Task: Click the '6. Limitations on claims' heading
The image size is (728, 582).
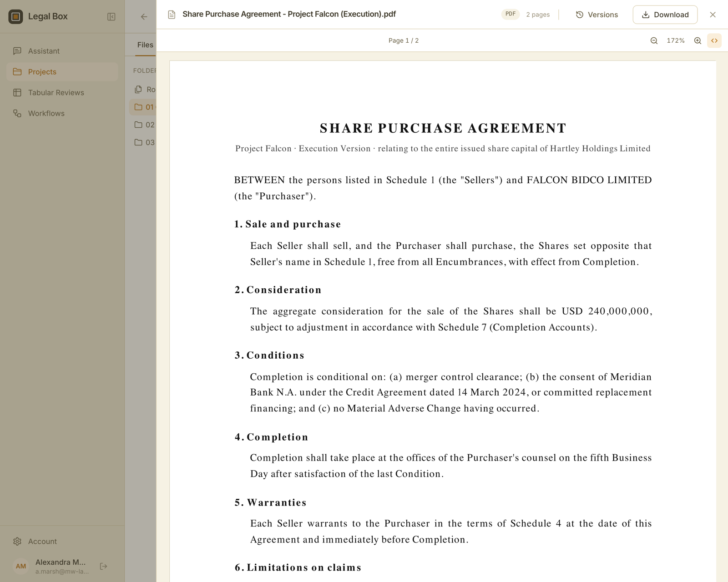Action: coord(298,567)
